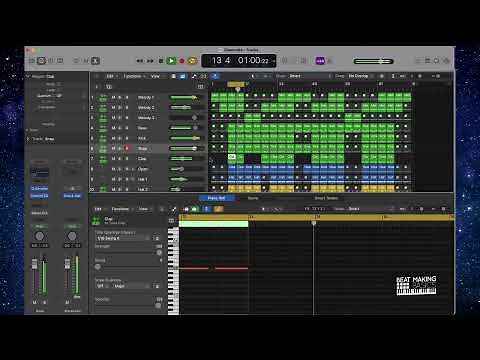Toggle the yellow Link button in Piano Roll

tap(218, 209)
